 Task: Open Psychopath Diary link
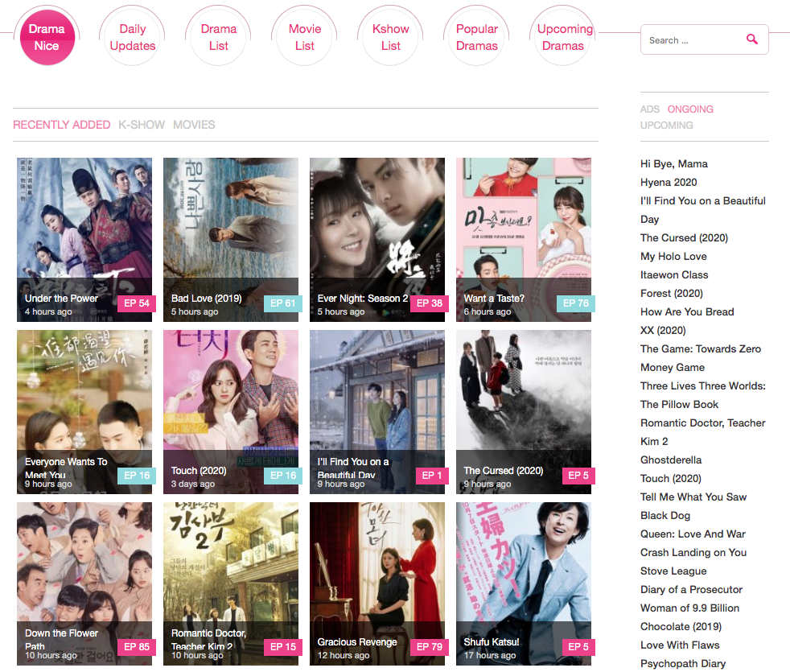point(683,663)
